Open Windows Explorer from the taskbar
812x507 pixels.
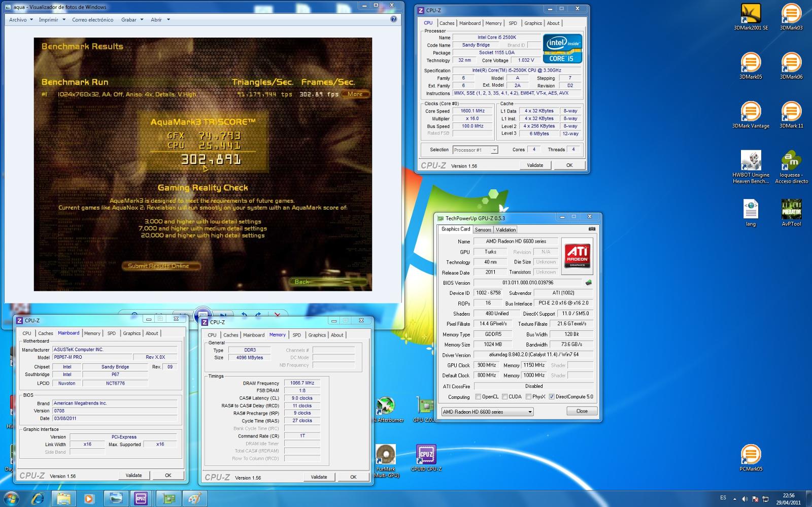point(63,498)
